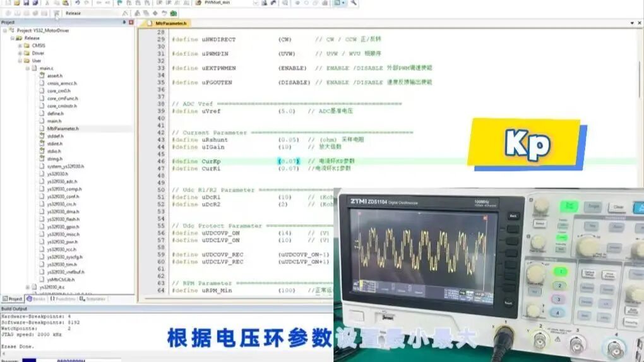This screenshot has width=644, height=362.
Task: Click the Target Options magic wand icon
Action: (x=125, y=13)
